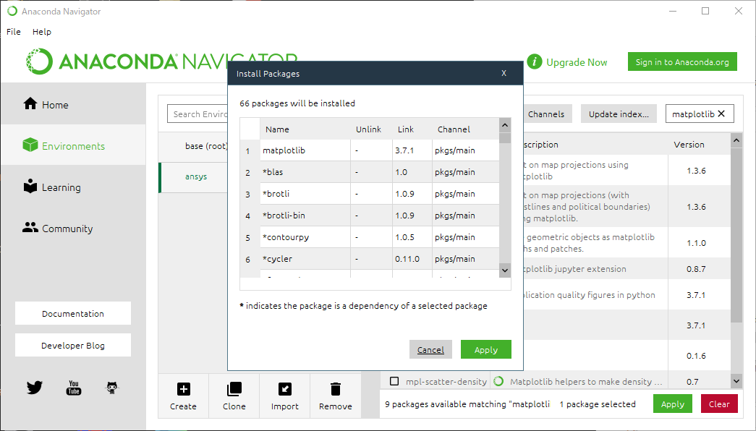756x431 pixels.
Task: Open the GitHub icon link
Action: (112, 387)
